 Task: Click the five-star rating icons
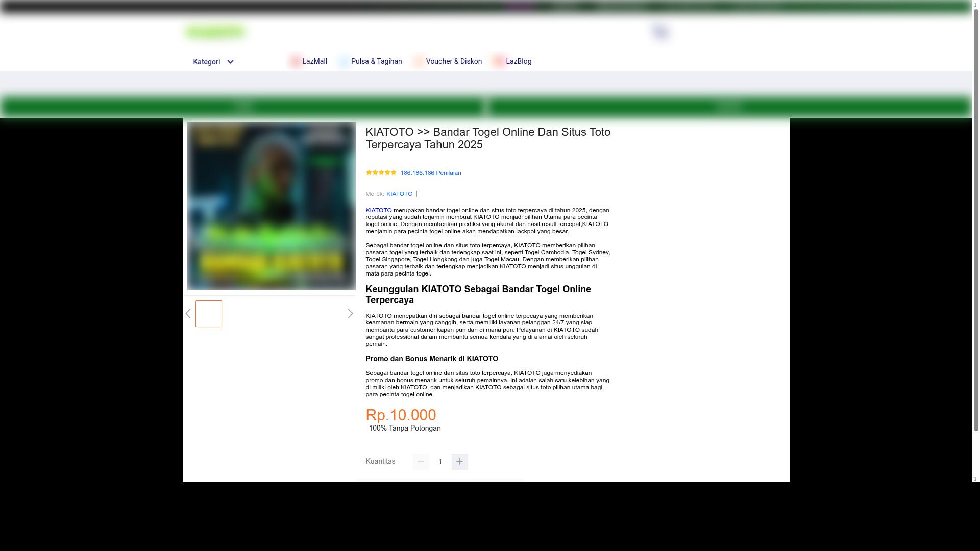click(x=381, y=173)
